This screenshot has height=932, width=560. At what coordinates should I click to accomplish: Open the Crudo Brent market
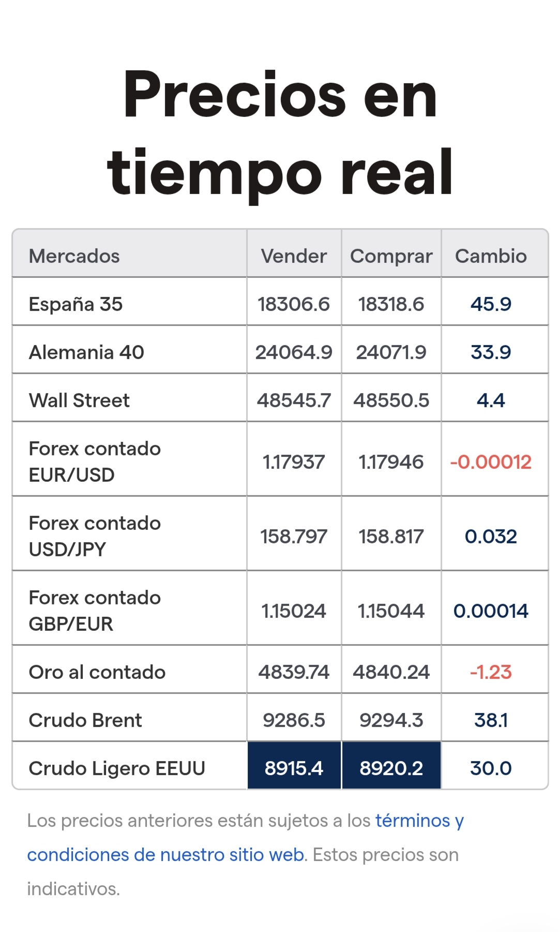pyautogui.click(x=85, y=720)
